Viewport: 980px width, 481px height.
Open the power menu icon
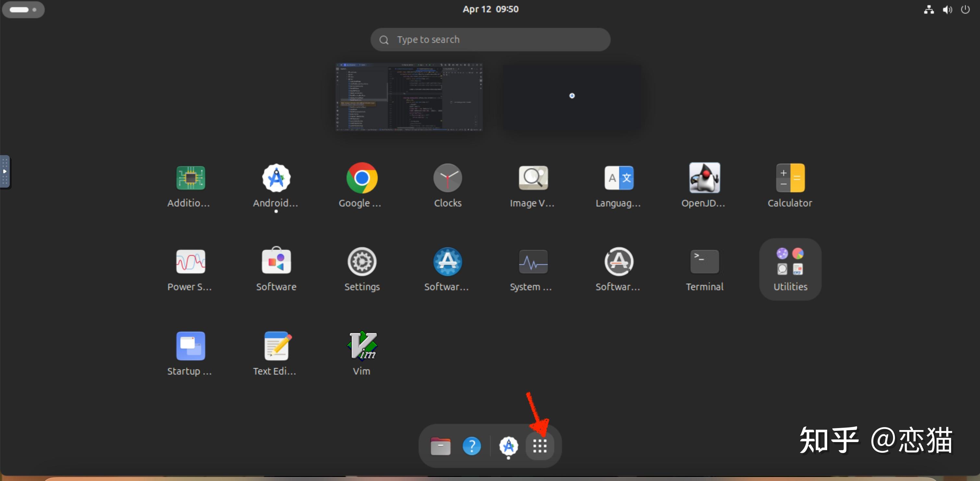965,9
